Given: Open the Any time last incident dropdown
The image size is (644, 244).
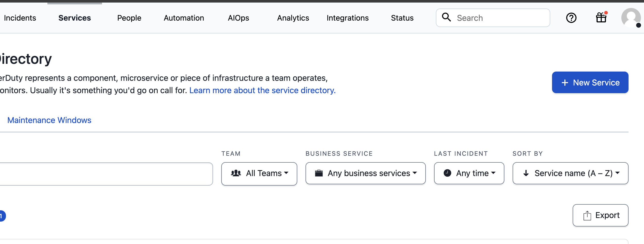Looking at the screenshot, I should tap(469, 173).
